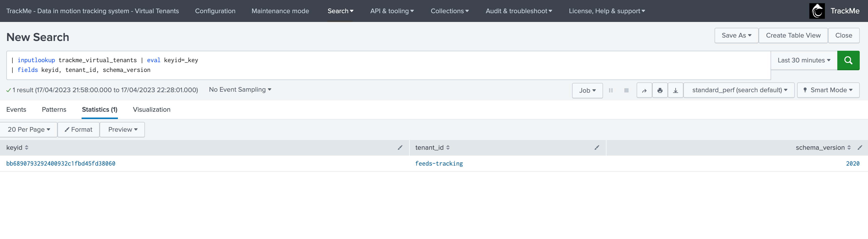The height and width of the screenshot is (239, 868).
Task: Edit the schema_version column with pencil icon
Action: tap(859, 148)
